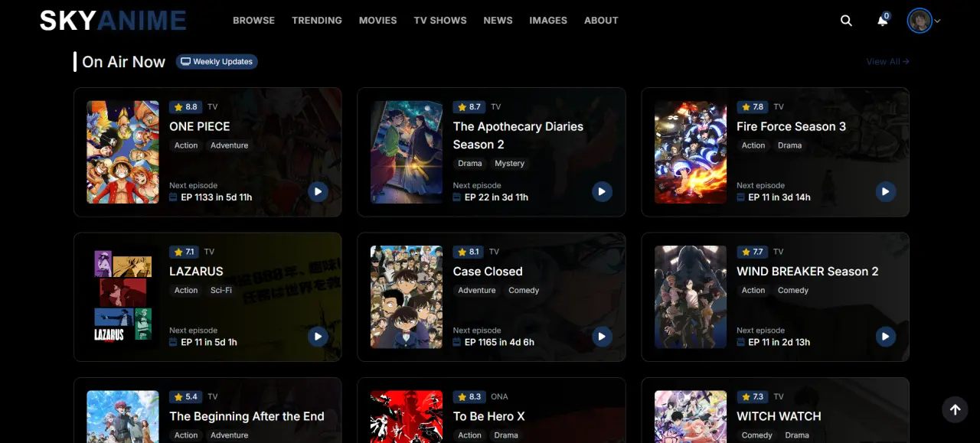
Task: Open The Beginning After the End title
Action: pyautogui.click(x=247, y=416)
